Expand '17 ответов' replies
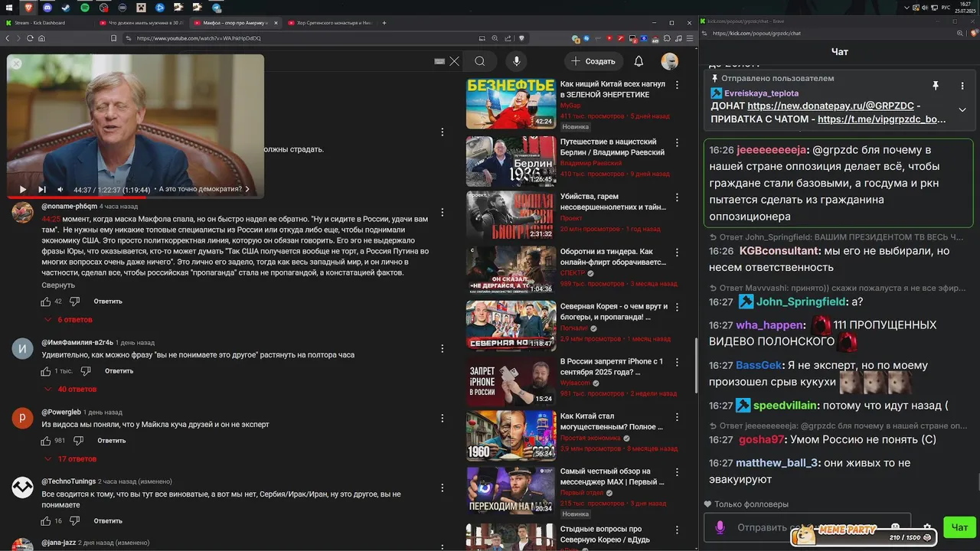980x551 pixels. pos(71,459)
